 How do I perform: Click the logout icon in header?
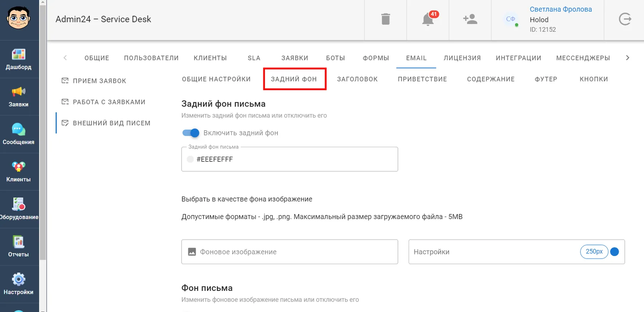(625, 19)
